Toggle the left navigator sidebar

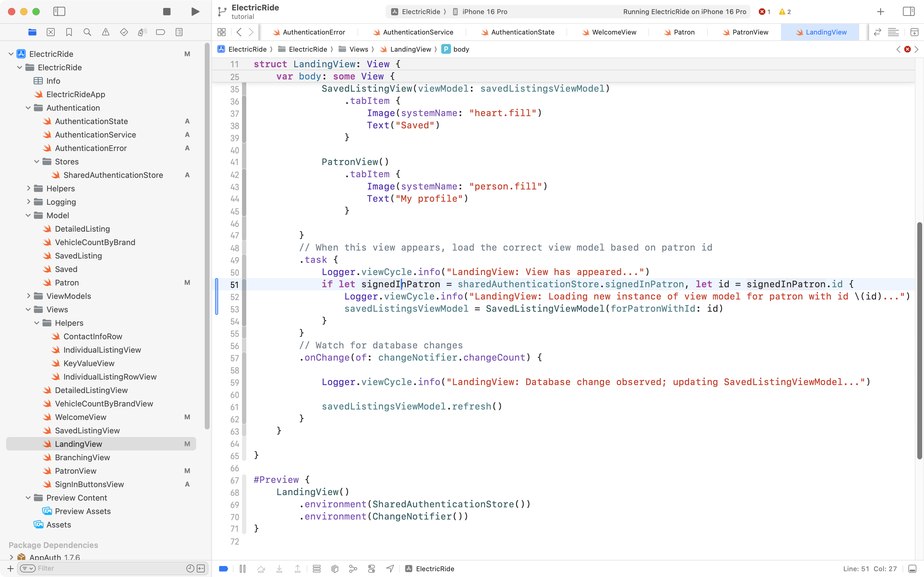click(59, 11)
